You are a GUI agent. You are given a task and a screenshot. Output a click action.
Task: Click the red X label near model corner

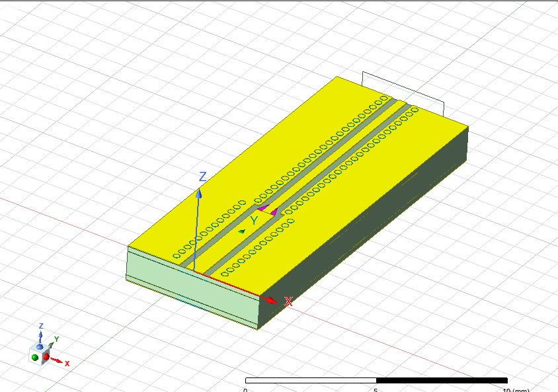(x=288, y=301)
